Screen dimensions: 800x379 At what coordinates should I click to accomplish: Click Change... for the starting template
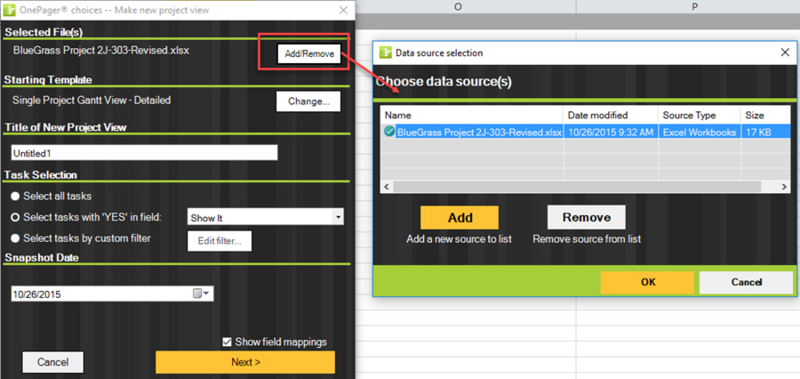click(x=308, y=101)
